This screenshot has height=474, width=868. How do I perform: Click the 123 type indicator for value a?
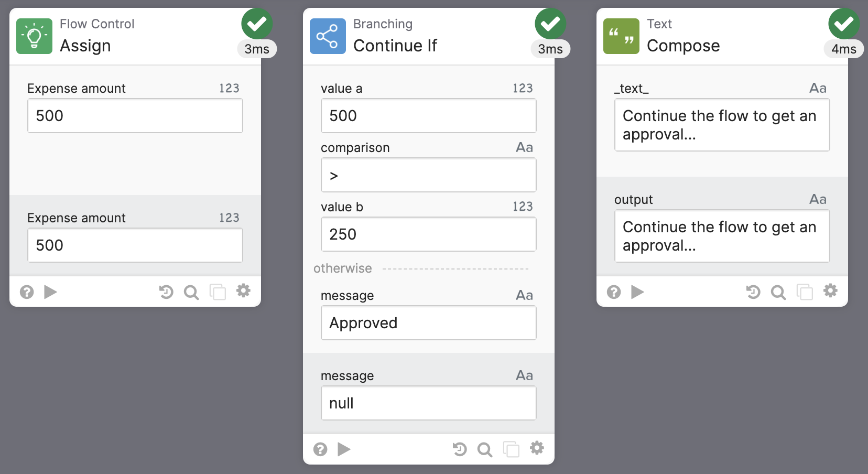click(x=523, y=88)
